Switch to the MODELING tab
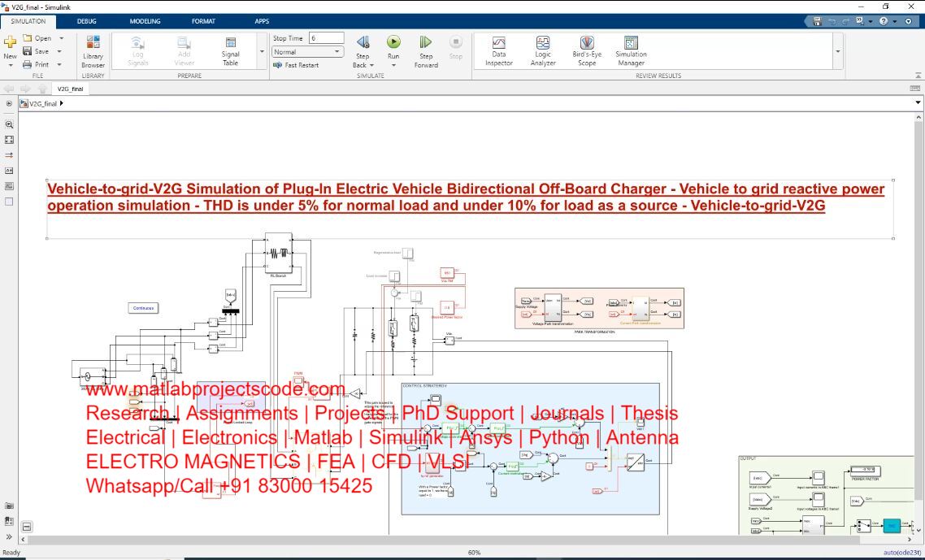This screenshot has width=925, height=560. tap(145, 21)
